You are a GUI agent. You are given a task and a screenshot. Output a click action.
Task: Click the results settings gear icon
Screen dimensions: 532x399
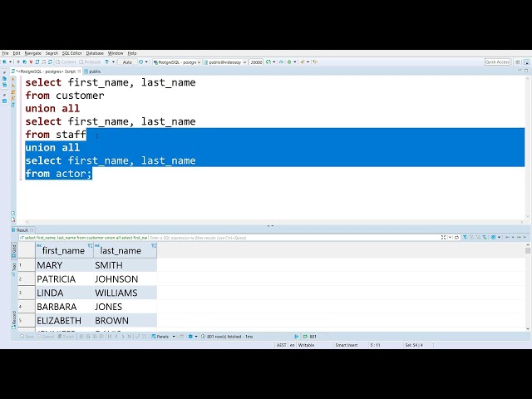point(190,337)
